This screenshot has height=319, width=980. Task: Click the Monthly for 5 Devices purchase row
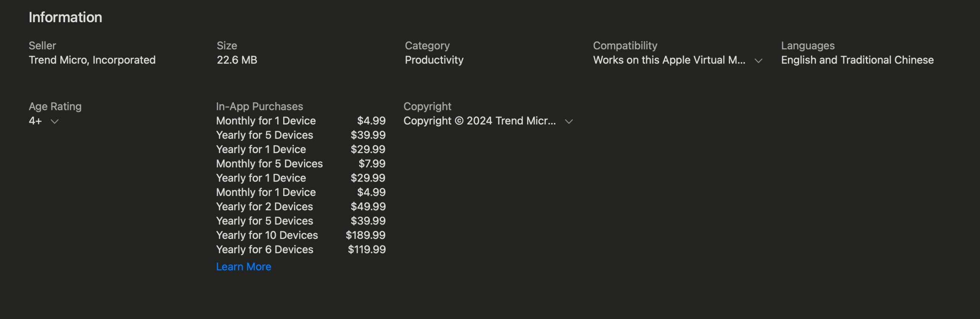[301, 164]
